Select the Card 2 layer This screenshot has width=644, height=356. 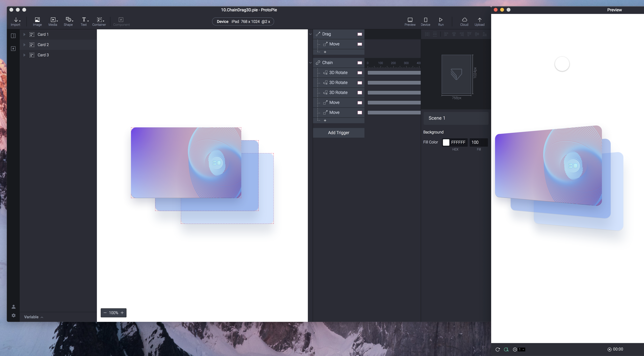(x=43, y=45)
